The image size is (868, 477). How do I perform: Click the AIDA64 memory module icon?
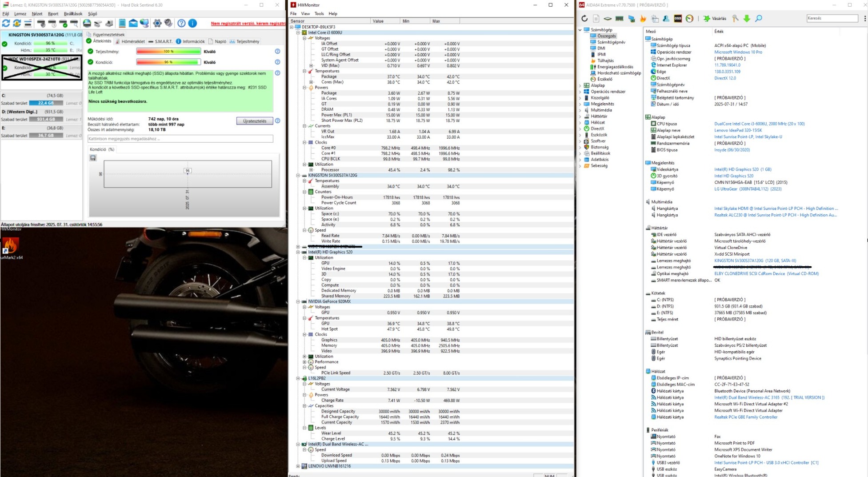[619, 19]
